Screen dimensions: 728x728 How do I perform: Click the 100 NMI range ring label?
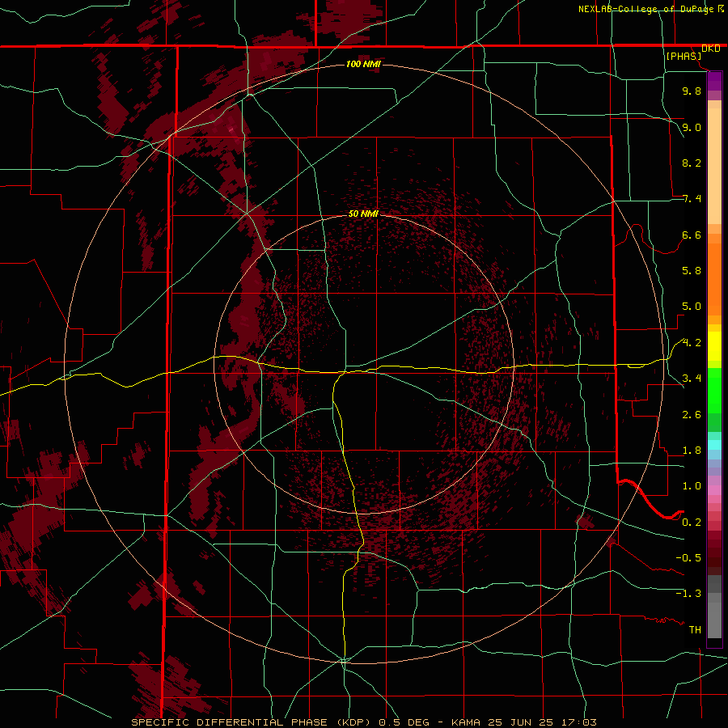click(x=363, y=64)
